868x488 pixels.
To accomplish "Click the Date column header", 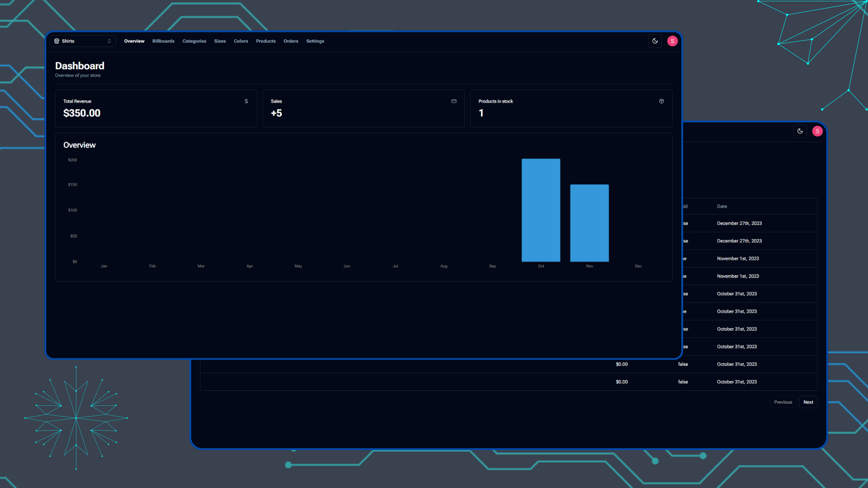I will point(722,206).
